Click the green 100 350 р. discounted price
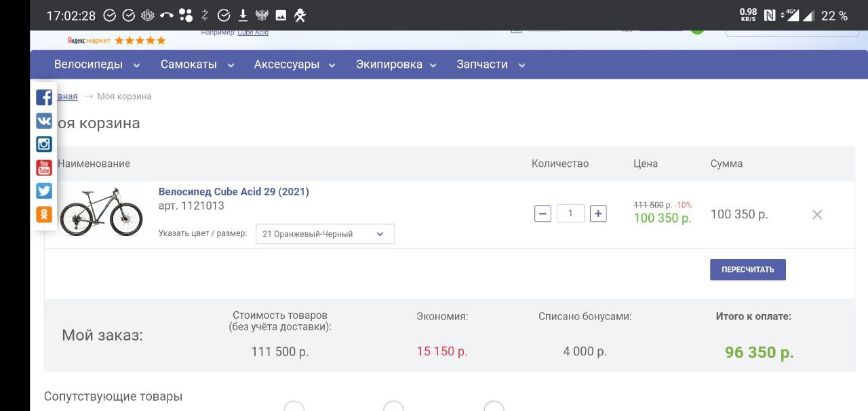Image resolution: width=868 pixels, height=411 pixels. click(x=663, y=218)
